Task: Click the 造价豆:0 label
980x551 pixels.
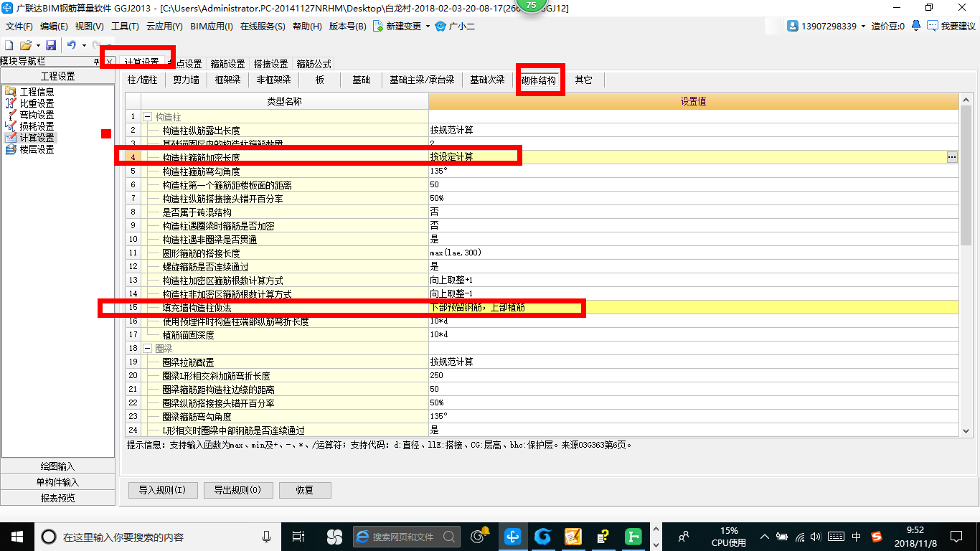Action: point(888,26)
